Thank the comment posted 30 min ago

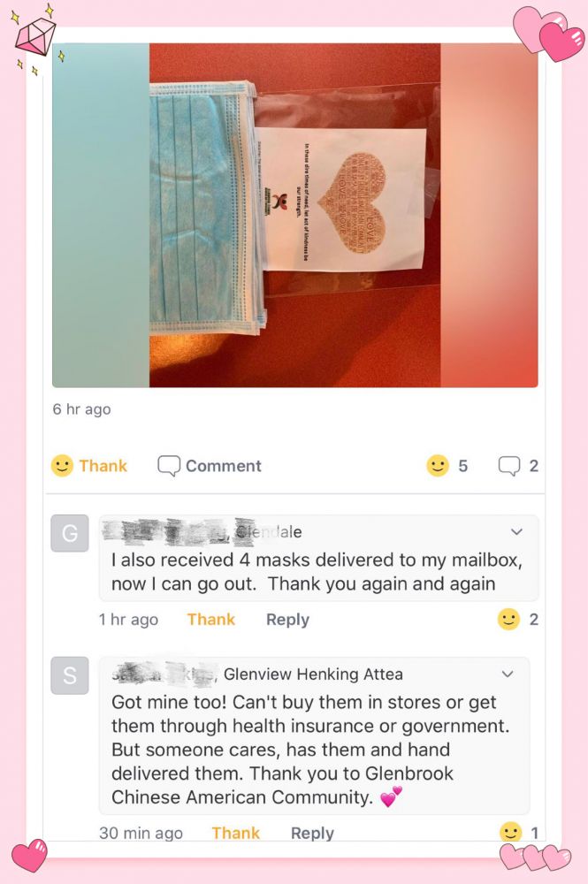coord(236,833)
